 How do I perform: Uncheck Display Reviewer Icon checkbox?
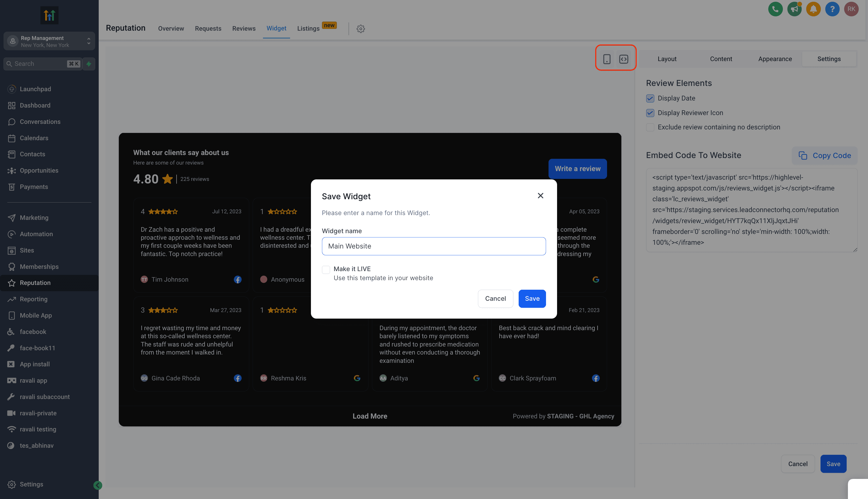coord(650,113)
